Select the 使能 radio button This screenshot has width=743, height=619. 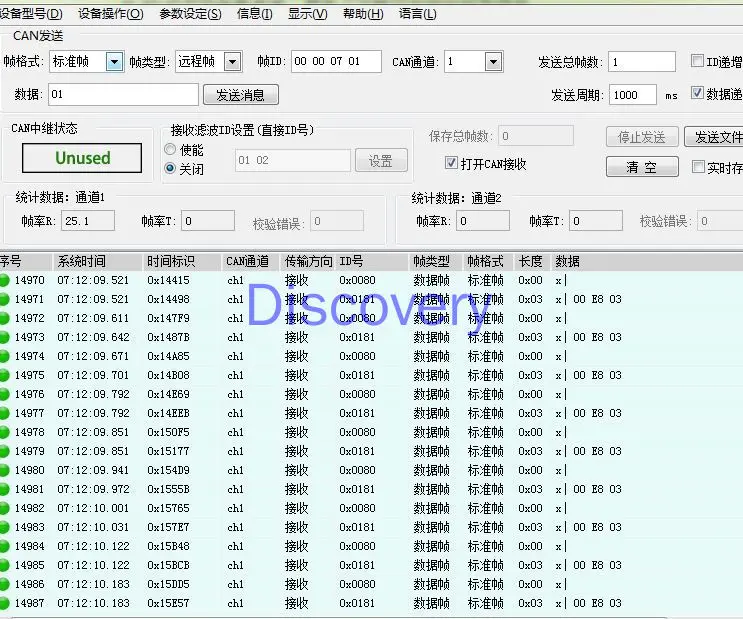(170, 149)
